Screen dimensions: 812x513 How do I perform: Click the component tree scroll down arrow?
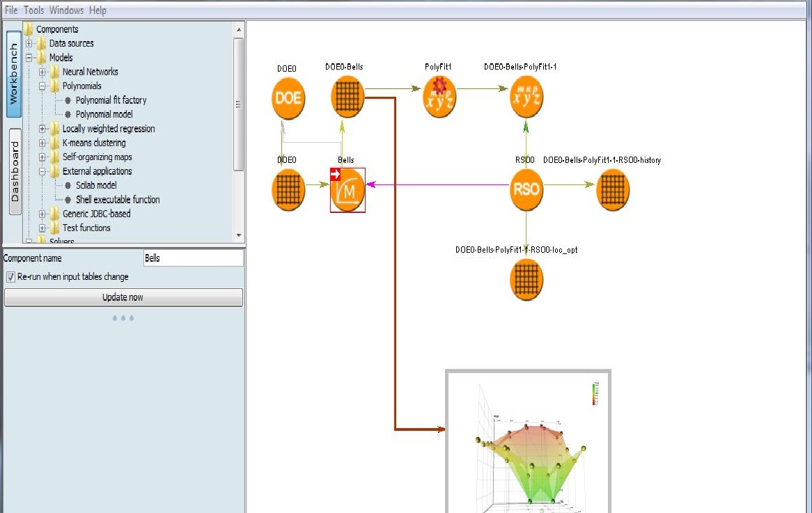(239, 235)
